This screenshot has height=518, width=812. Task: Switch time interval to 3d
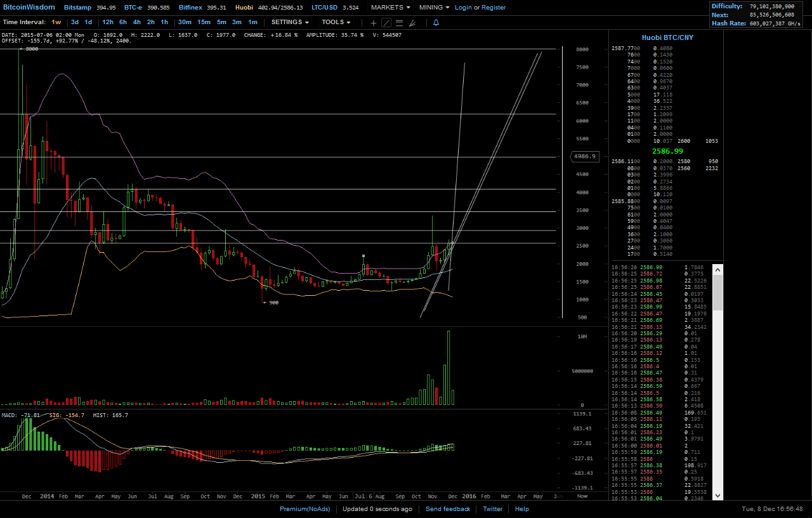pyautogui.click(x=75, y=22)
